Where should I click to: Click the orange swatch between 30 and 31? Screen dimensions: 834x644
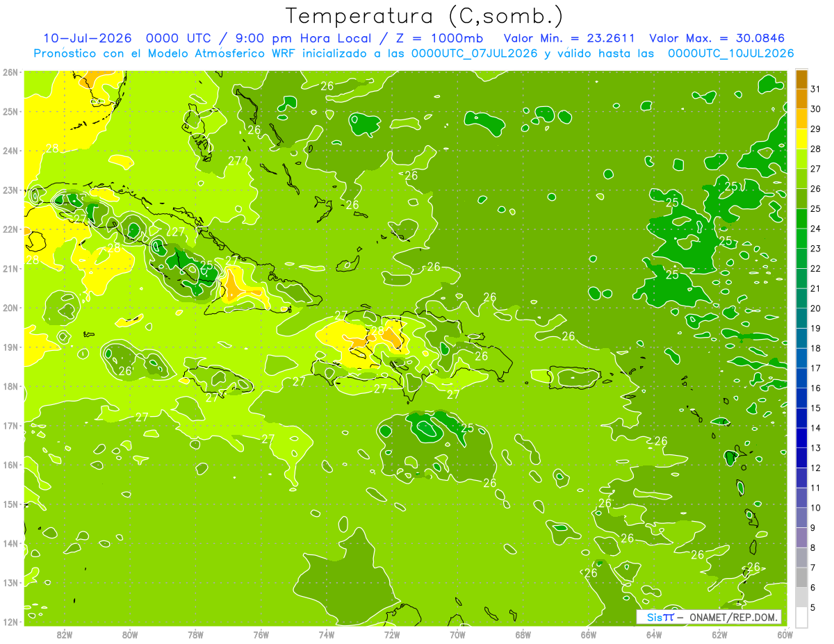tap(801, 99)
